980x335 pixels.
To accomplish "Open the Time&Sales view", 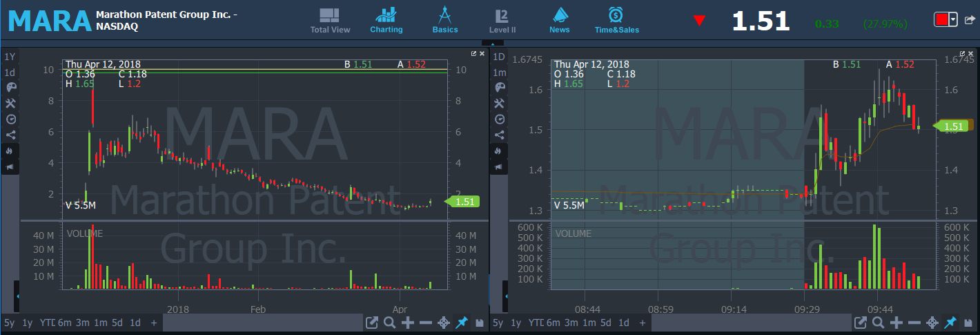I will tap(616, 21).
